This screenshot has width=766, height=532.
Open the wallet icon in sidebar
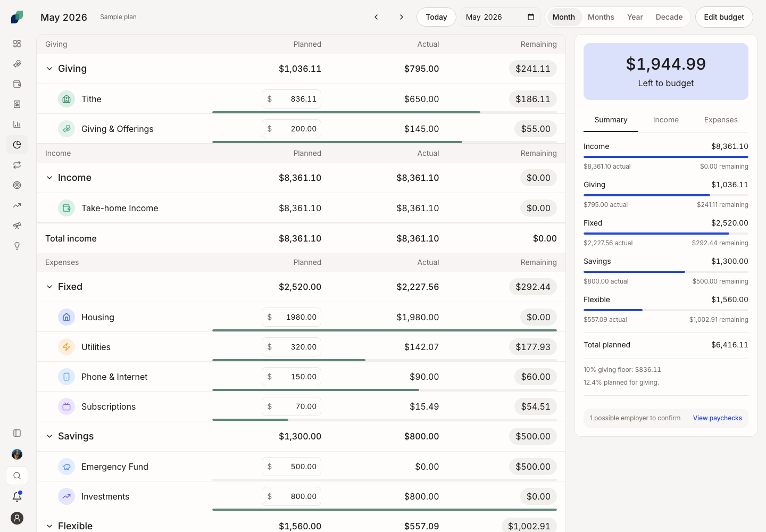tap(17, 84)
